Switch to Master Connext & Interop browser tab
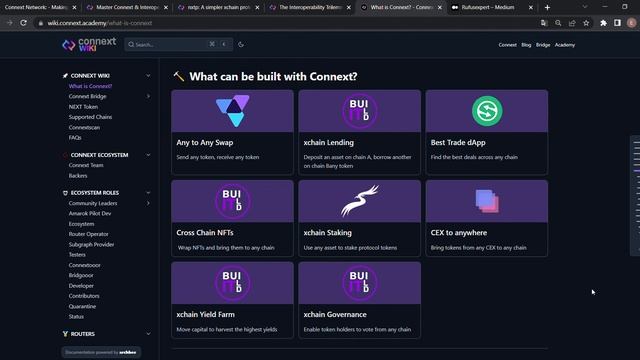Screen dimensions: 640x360 point(128,7)
